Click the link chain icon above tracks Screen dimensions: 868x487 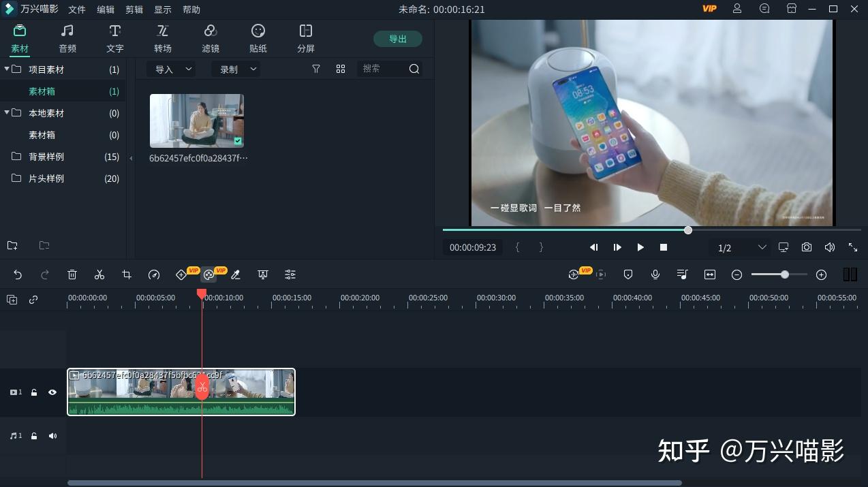pyautogui.click(x=33, y=299)
